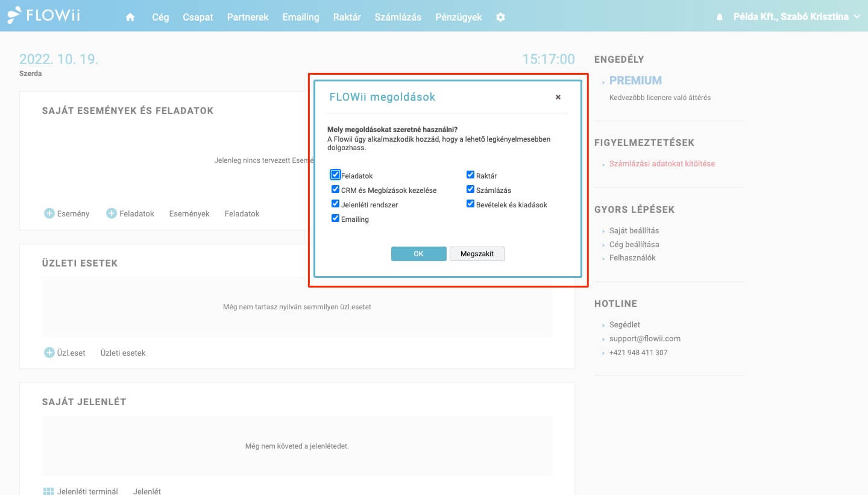Toggle the Feladatok checkbox
Image resolution: width=868 pixels, height=495 pixels.
pyautogui.click(x=336, y=175)
